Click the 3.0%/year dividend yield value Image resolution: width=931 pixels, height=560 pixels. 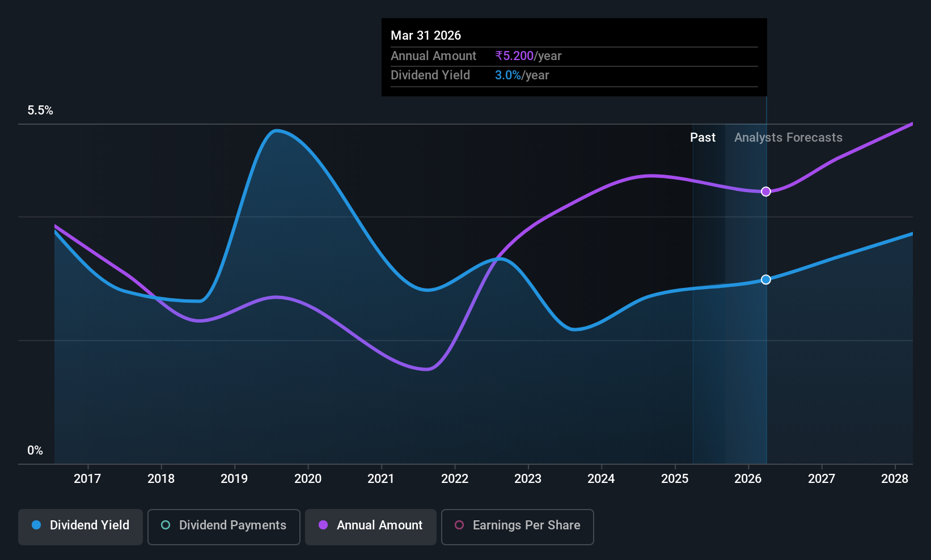pyautogui.click(x=522, y=75)
